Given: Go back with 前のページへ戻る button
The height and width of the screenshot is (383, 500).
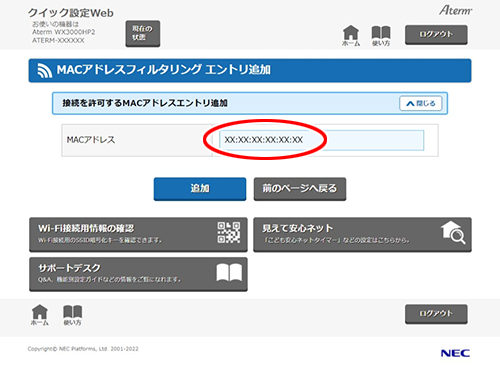Looking at the screenshot, I should coord(300,189).
